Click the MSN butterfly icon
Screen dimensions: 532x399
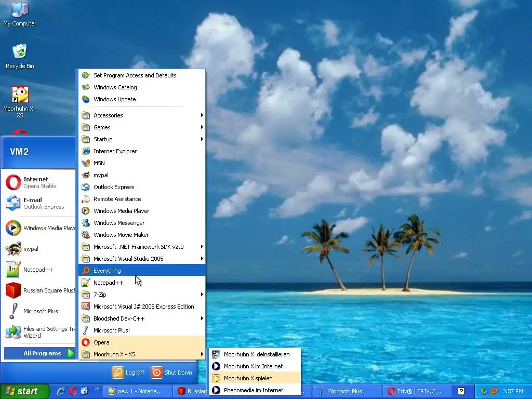point(86,163)
